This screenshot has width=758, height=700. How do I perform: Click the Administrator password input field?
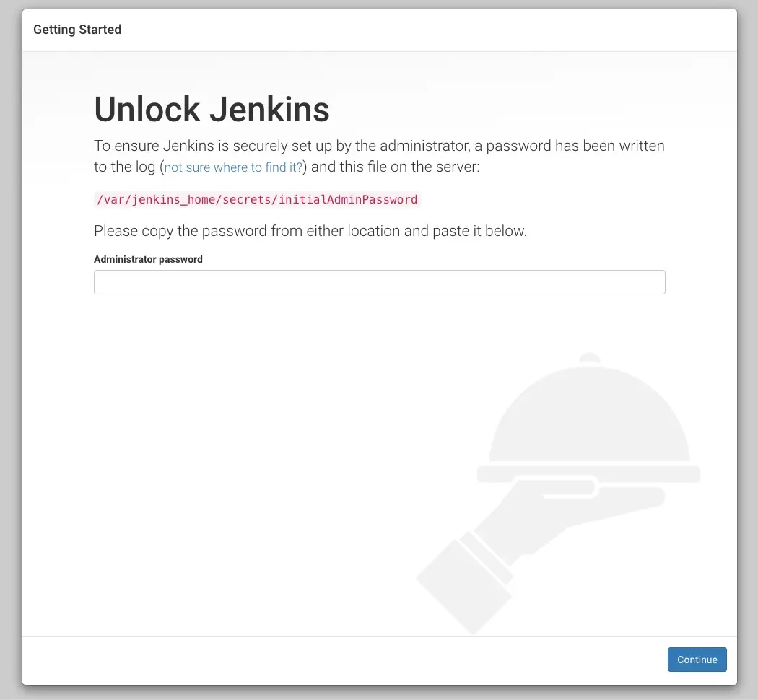tap(380, 282)
